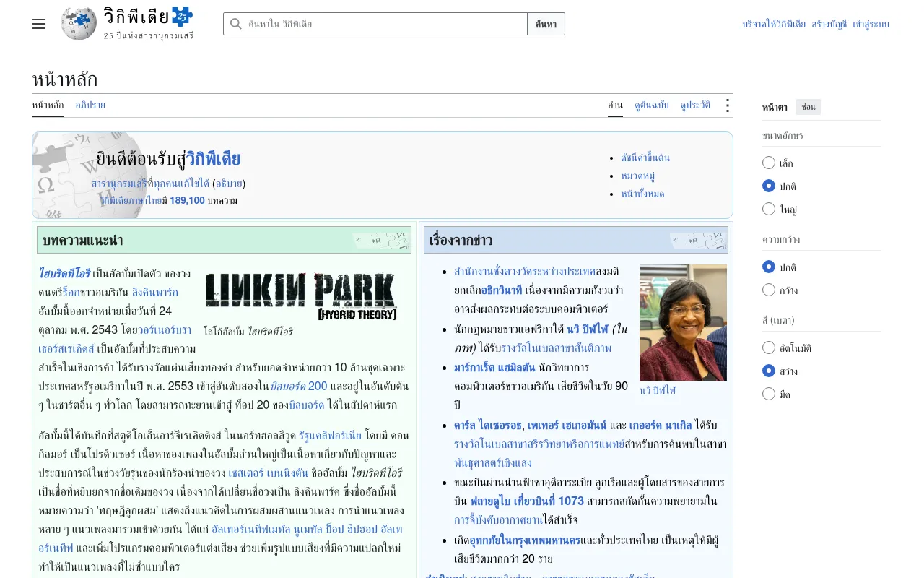Viewport: 924px width, 578px height.
Task: Open the photo of woman in news section
Action: (x=683, y=322)
